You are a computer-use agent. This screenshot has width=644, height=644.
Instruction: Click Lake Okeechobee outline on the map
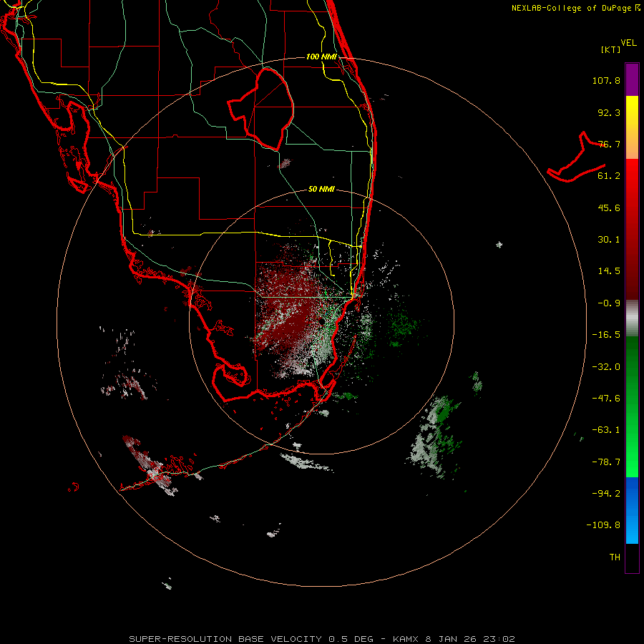260,109
